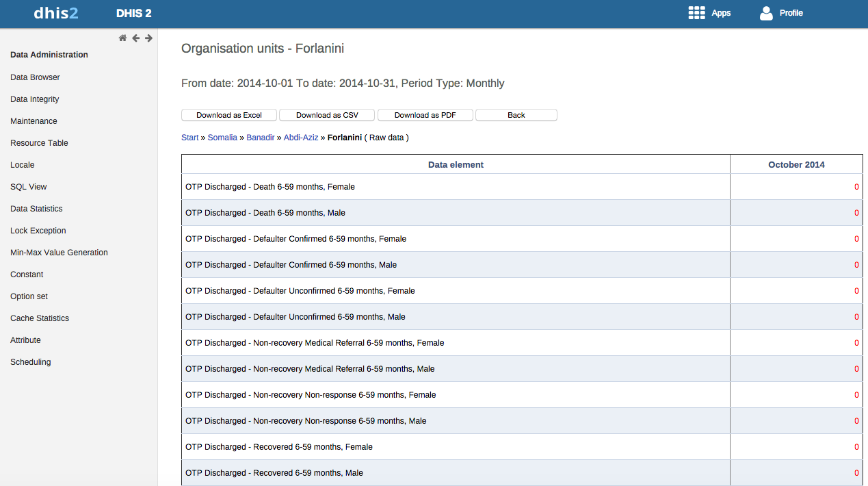Click the dhis2 logo
Image resolution: width=868 pixels, height=486 pixels.
pyautogui.click(x=55, y=13)
